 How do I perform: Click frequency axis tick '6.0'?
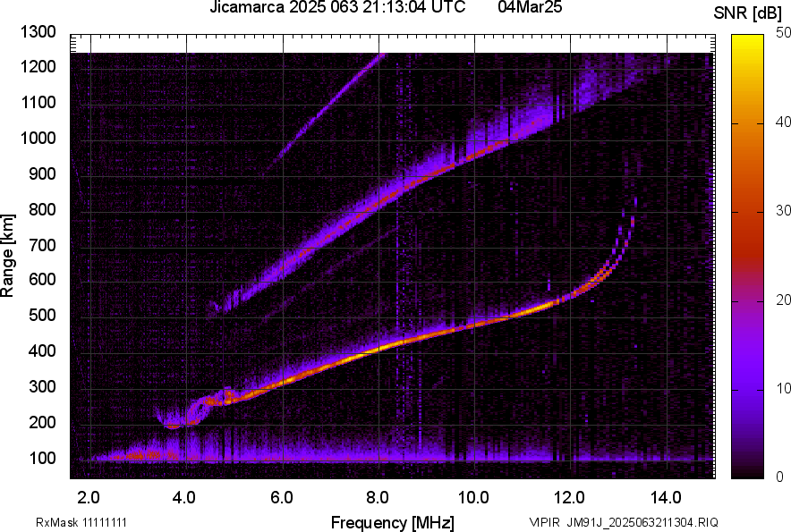282,498
